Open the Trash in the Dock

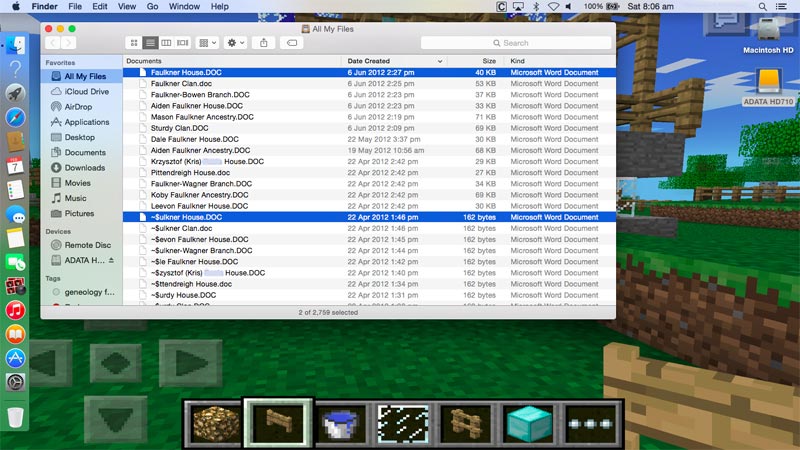pyautogui.click(x=15, y=417)
